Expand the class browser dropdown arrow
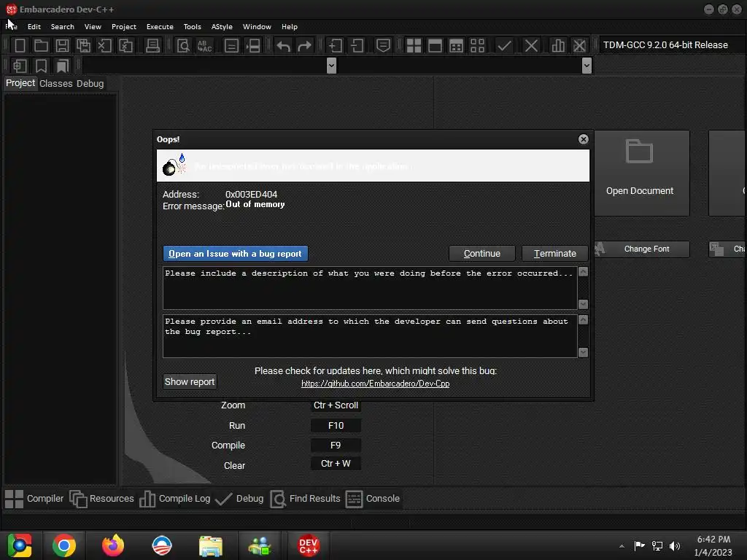 332,66
